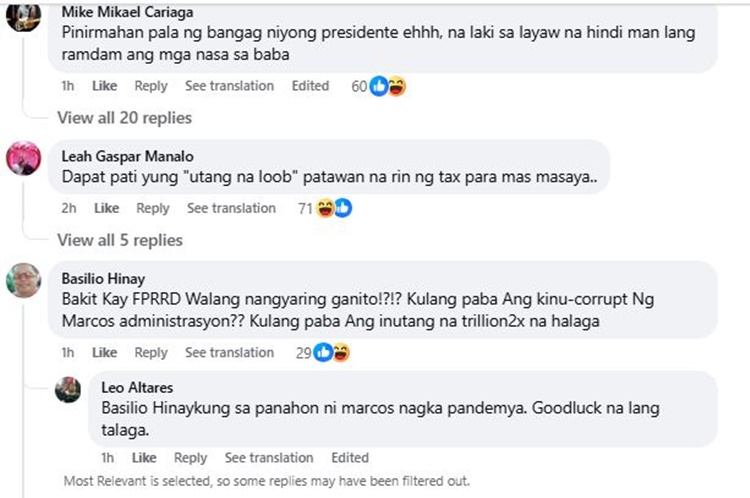Expand View all 20 replies

click(x=124, y=118)
